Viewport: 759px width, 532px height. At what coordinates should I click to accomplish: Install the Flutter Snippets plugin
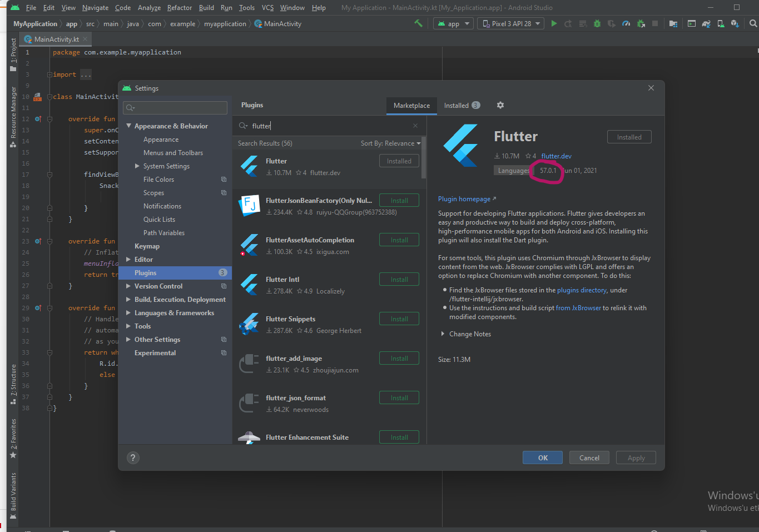pyautogui.click(x=399, y=319)
